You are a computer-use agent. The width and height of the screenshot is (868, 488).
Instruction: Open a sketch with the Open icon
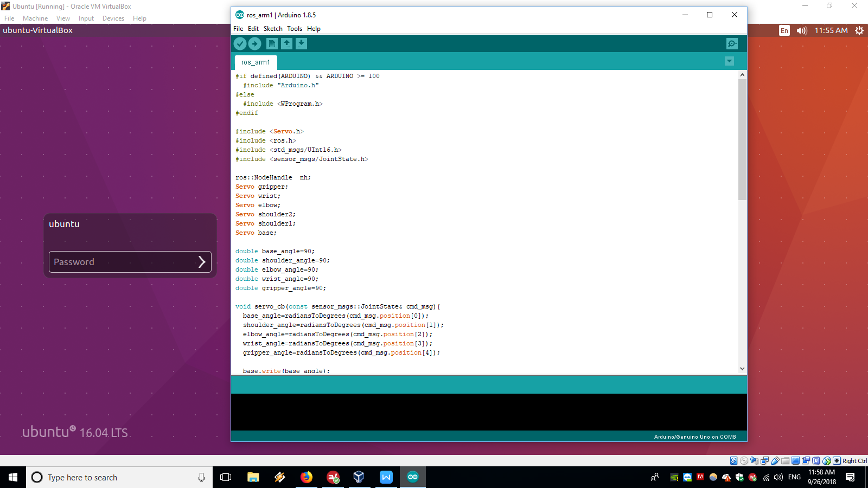(287, 43)
